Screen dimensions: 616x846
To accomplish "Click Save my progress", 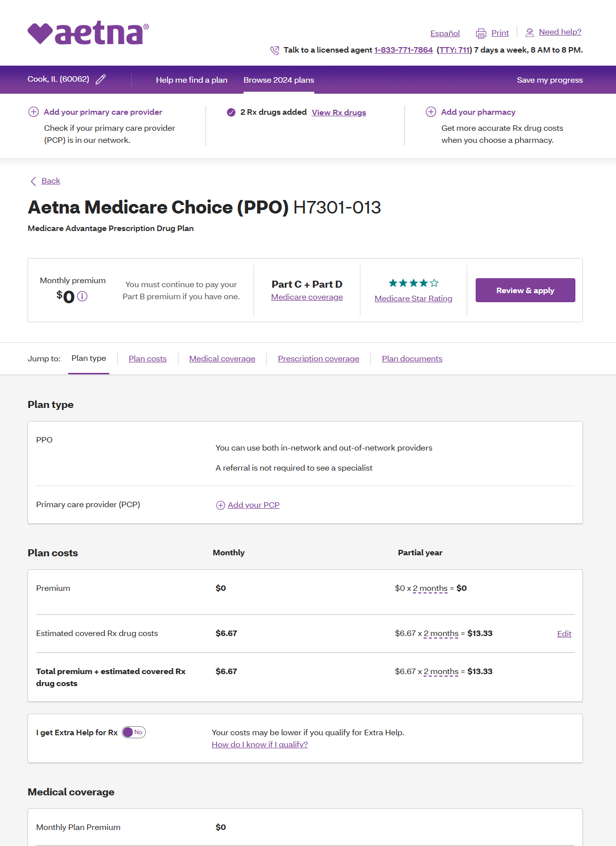I will pyautogui.click(x=550, y=80).
